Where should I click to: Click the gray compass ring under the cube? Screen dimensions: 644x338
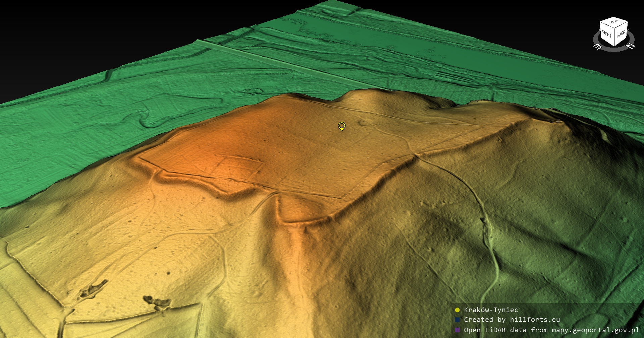[614, 49]
